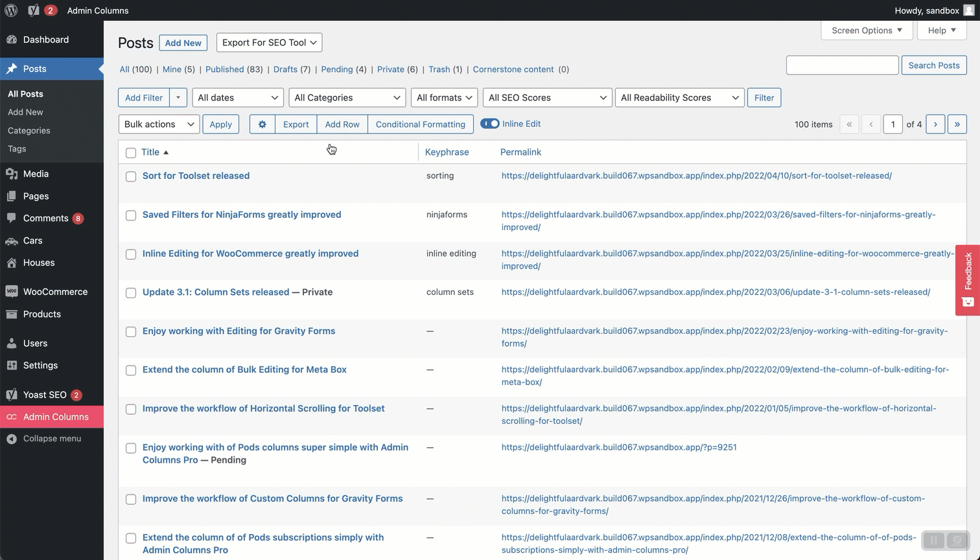Select checkbox for Sort for Toolset released
Viewport: 980px width, 560px height.
[131, 176]
